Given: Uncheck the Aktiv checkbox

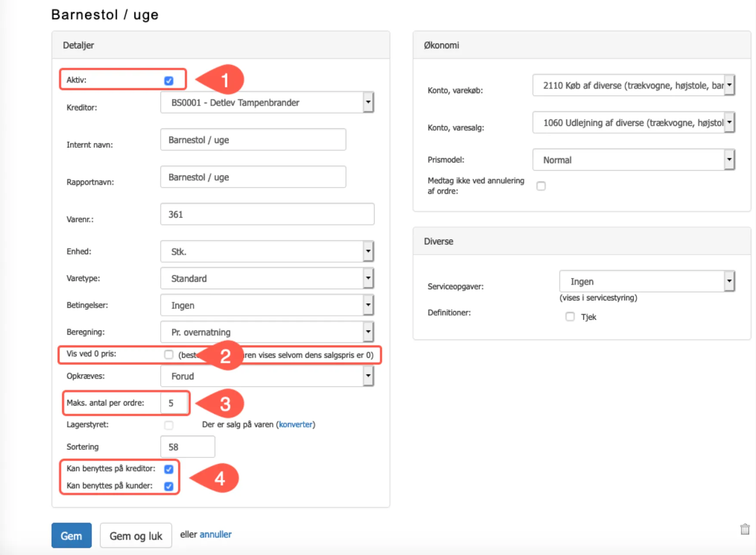Looking at the screenshot, I should (169, 81).
